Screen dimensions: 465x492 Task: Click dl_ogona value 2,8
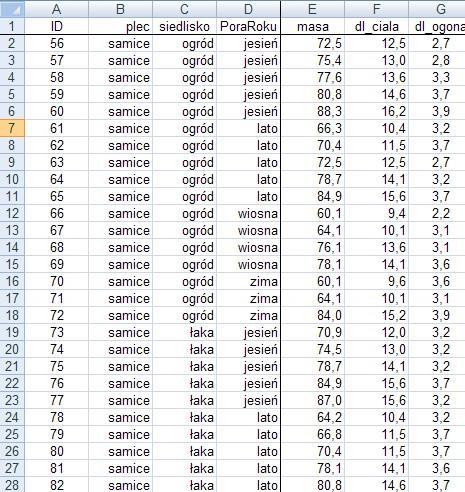click(x=437, y=60)
